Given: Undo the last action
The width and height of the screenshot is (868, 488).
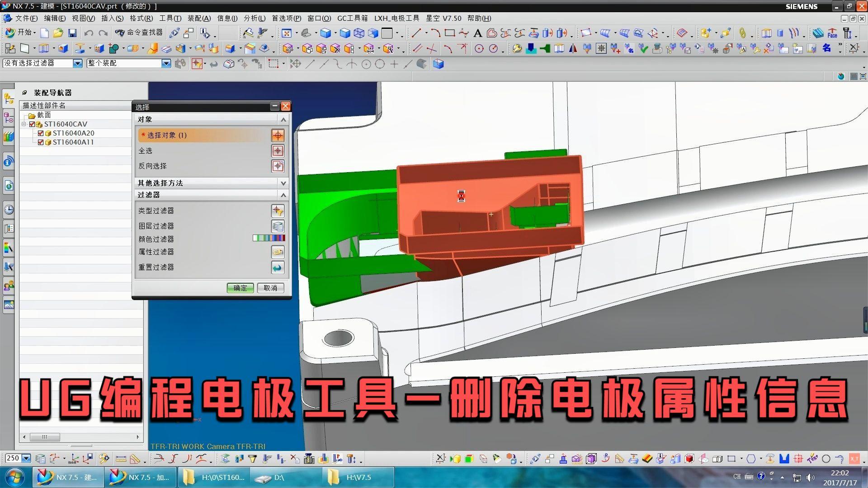Looking at the screenshot, I should pyautogui.click(x=89, y=33).
